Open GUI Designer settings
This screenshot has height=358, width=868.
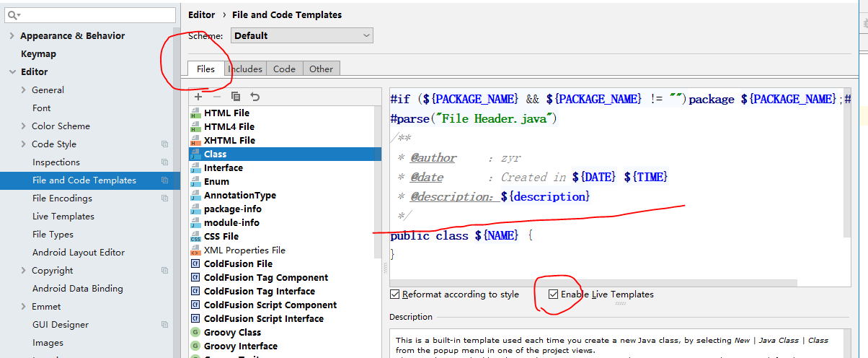coord(61,325)
